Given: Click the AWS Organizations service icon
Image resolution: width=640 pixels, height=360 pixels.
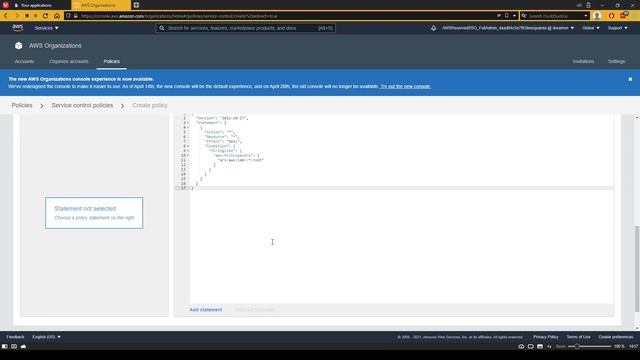Looking at the screenshot, I should pos(18,46).
